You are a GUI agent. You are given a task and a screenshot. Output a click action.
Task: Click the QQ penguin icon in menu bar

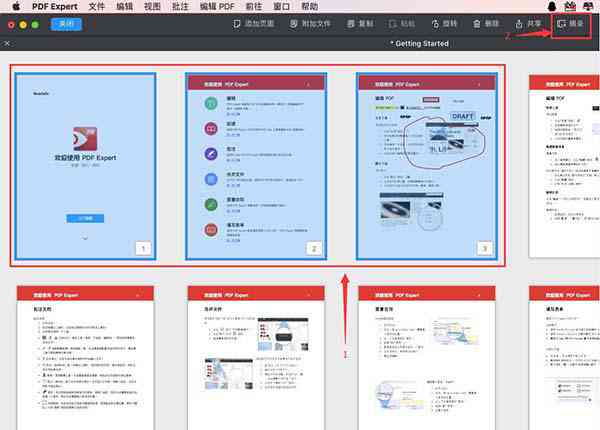pyautogui.click(x=552, y=6)
